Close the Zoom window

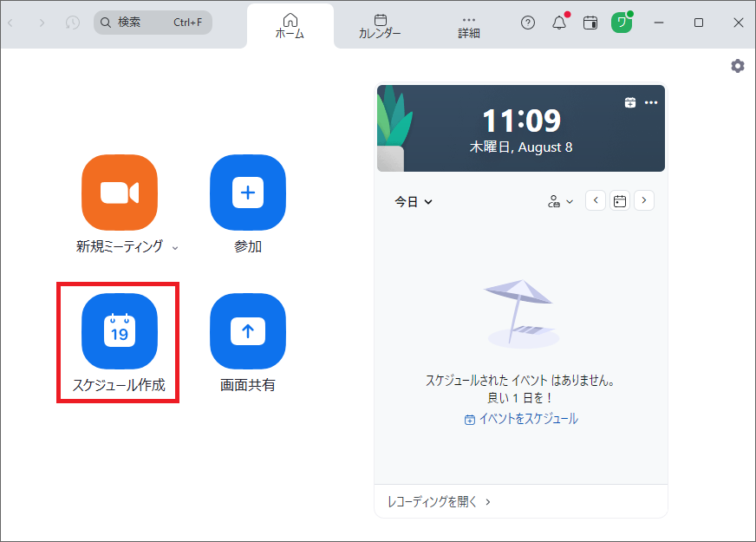[738, 23]
